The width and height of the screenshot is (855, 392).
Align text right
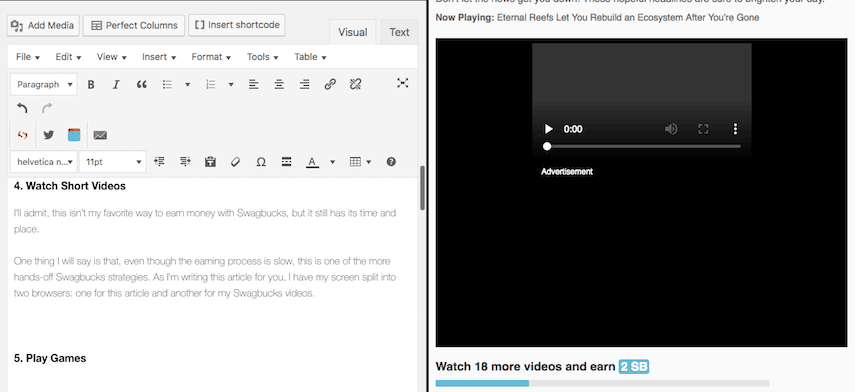[x=305, y=85]
